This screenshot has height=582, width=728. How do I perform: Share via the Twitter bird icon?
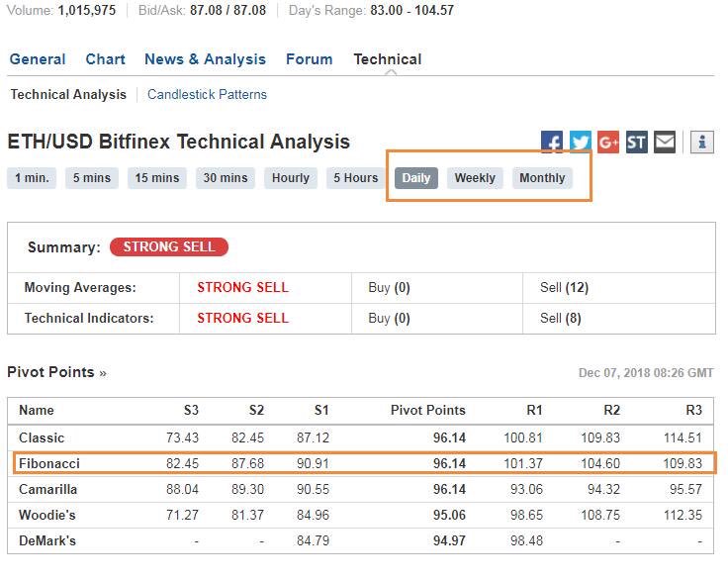pos(580,142)
